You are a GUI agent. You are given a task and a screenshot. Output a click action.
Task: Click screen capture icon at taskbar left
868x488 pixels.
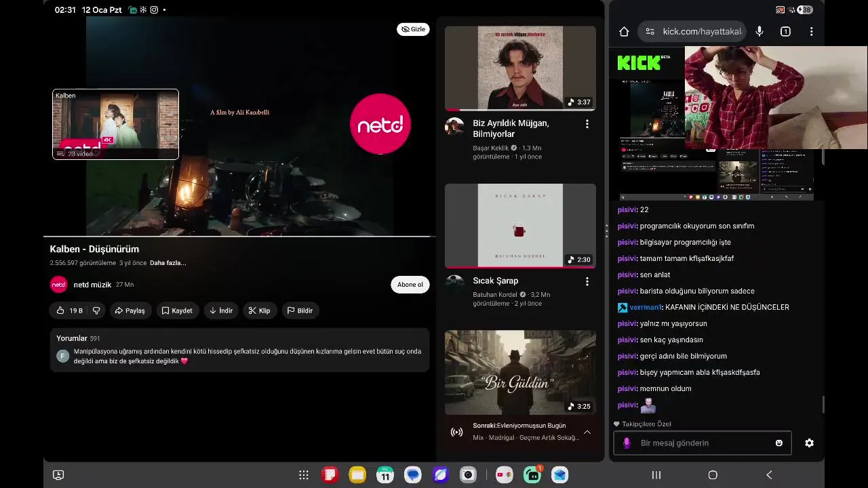[x=58, y=475]
